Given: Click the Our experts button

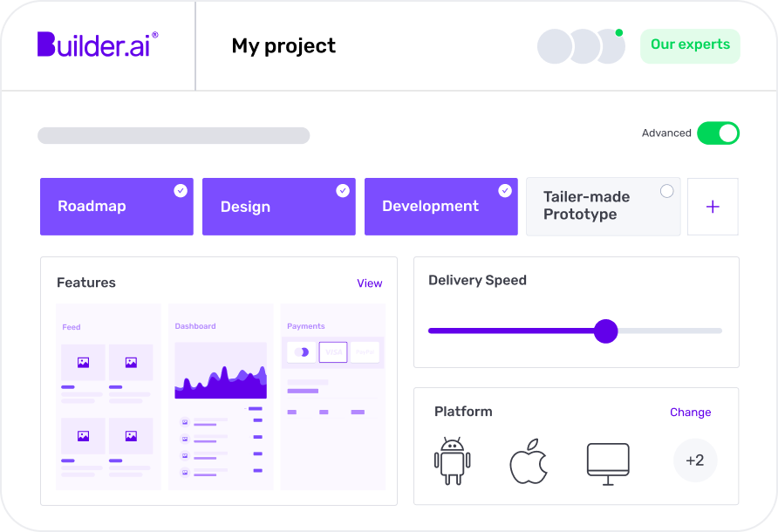Looking at the screenshot, I should click(x=690, y=46).
